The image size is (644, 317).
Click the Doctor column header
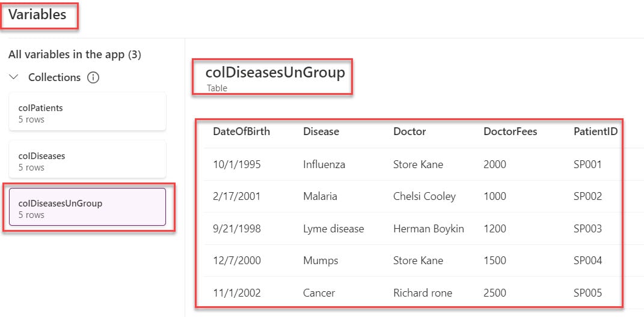(x=409, y=131)
